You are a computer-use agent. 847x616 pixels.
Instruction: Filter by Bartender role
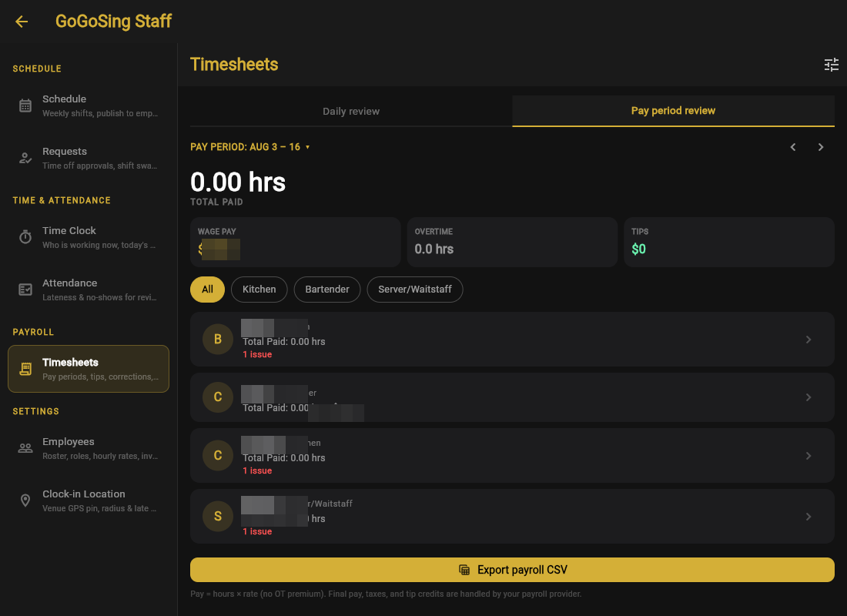click(327, 290)
